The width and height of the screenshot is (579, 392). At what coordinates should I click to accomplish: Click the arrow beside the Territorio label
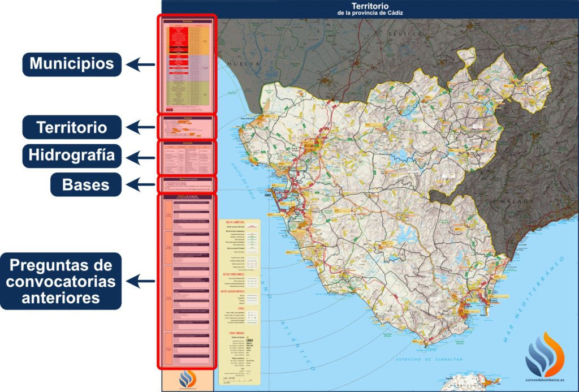[x=140, y=127]
